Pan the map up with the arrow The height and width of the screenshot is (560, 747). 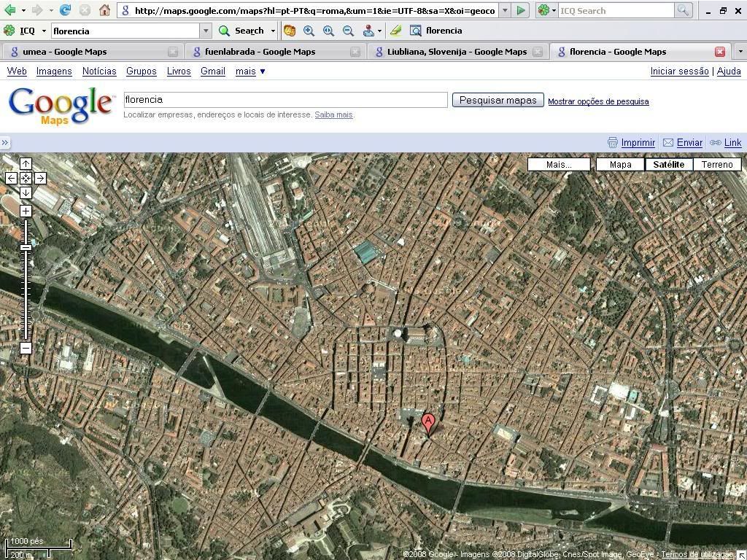tap(26, 164)
